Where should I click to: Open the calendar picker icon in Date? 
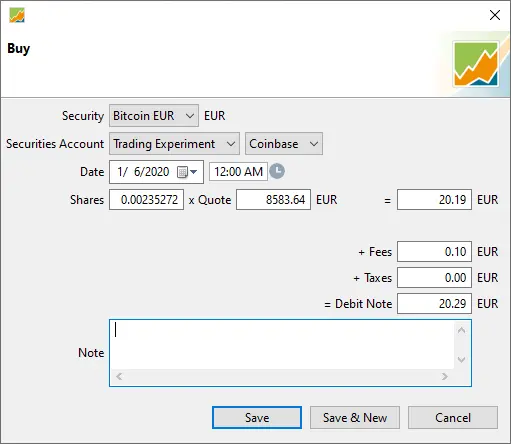point(187,172)
